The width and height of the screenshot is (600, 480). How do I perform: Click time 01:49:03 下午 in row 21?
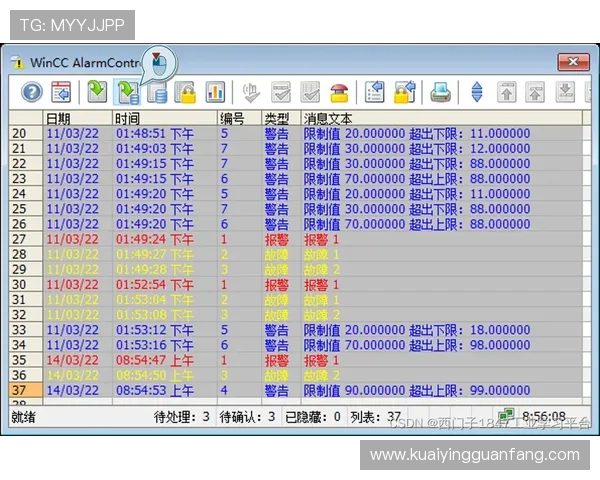tap(155, 149)
